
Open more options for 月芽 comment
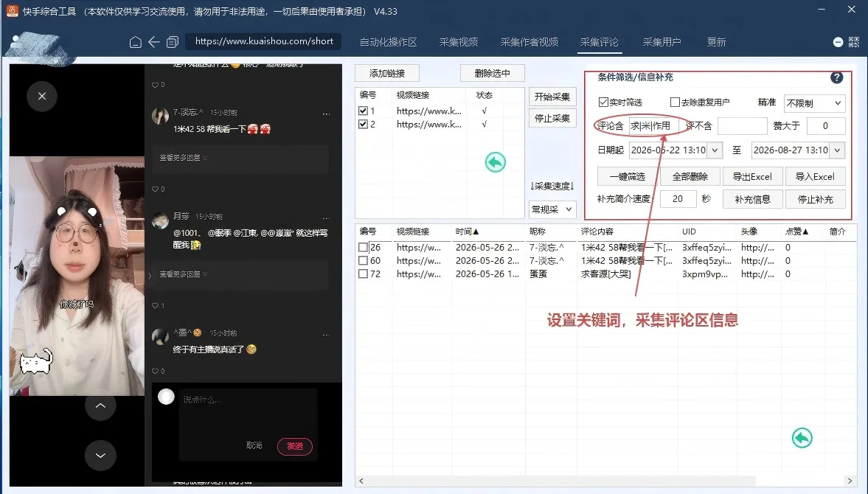pos(326,218)
